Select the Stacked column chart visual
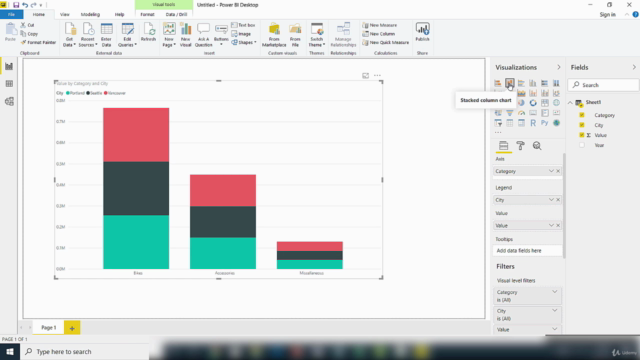 pyautogui.click(x=509, y=83)
